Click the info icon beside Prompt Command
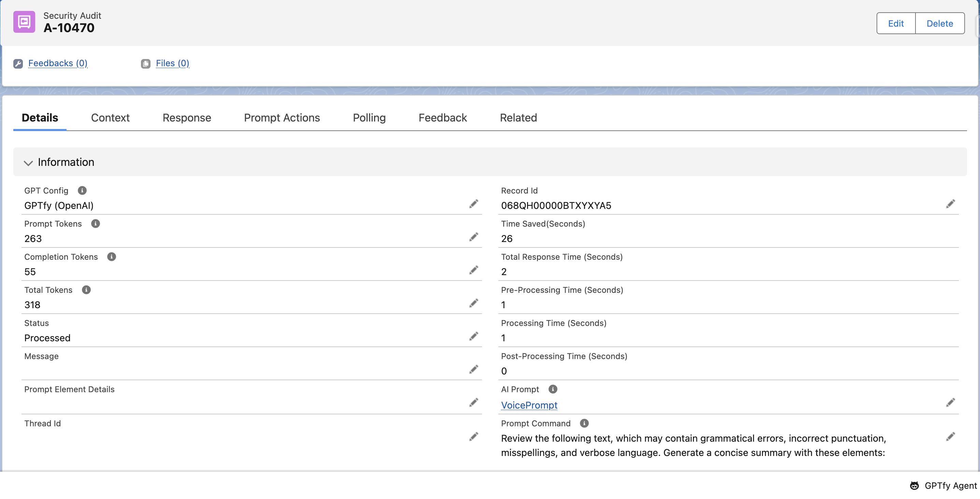The width and height of the screenshot is (980, 499). pyautogui.click(x=584, y=423)
